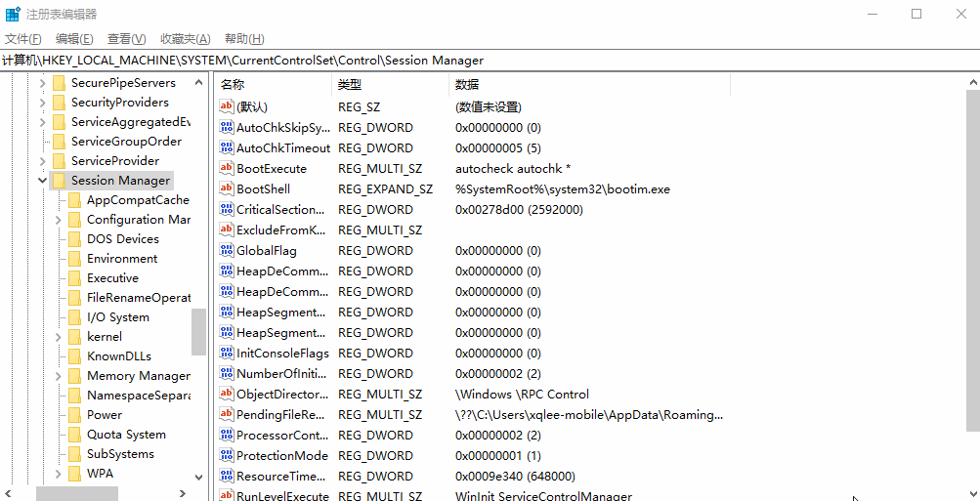Click the ProcessorCont... DWORD icon
The height and width of the screenshot is (501, 980).
227,435
